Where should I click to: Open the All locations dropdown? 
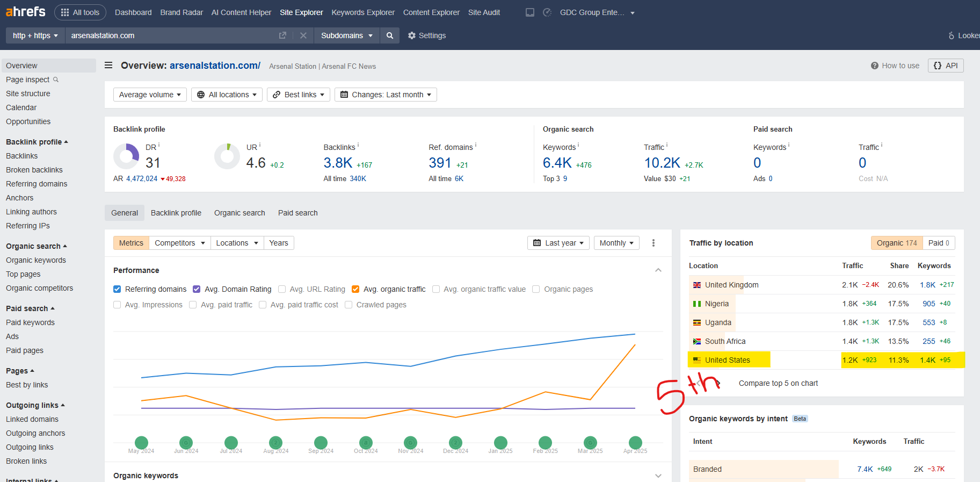pos(227,95)
